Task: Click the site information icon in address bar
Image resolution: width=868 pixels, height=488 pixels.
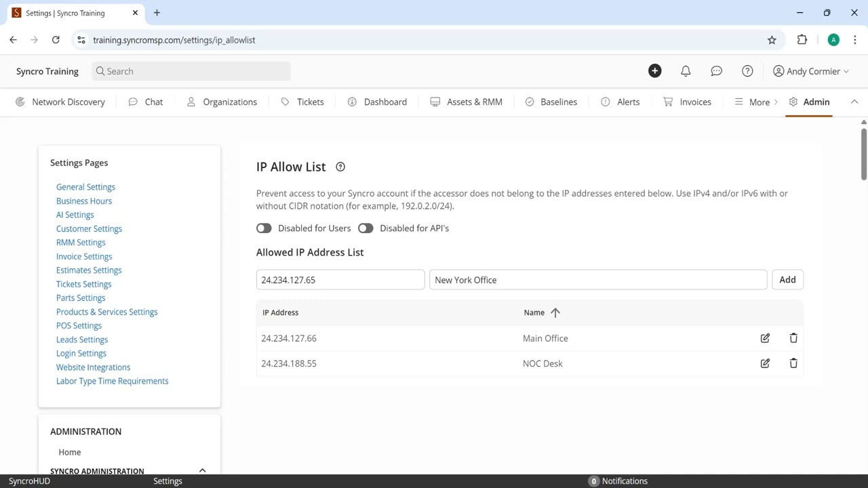Action: tap(81, 40)
